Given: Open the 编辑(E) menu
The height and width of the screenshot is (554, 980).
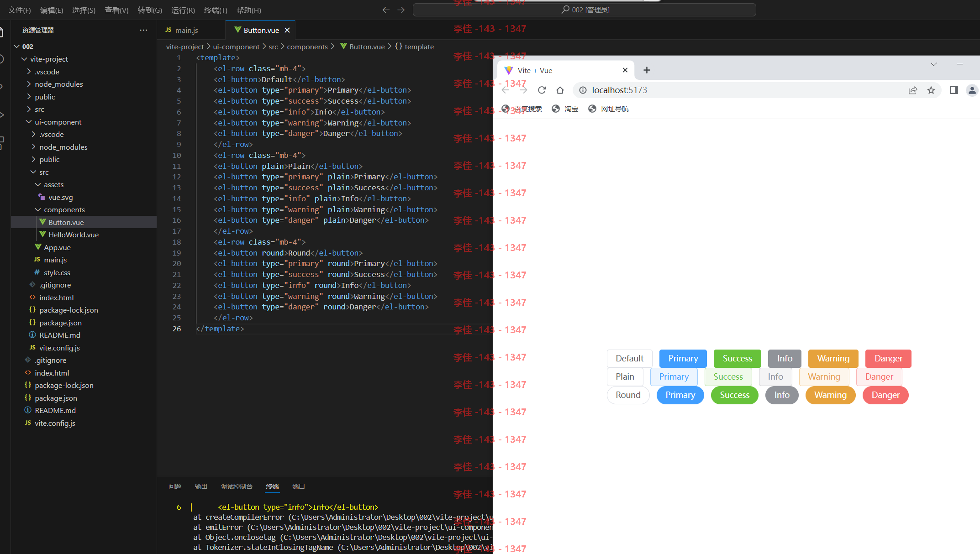Looking at the screenshot, I should [52, 10].
